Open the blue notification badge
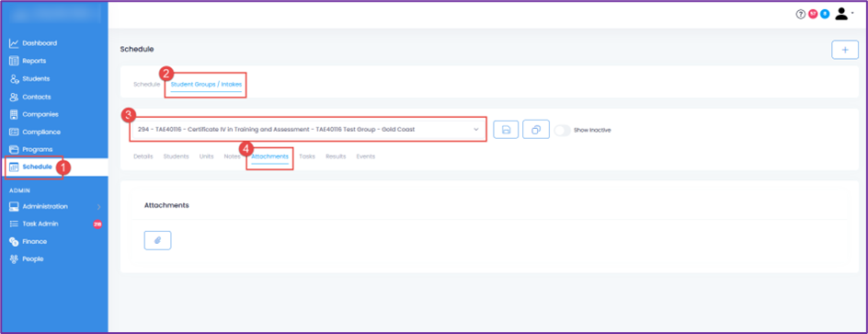The image size is (868, 334). click(x=825, y=15)
